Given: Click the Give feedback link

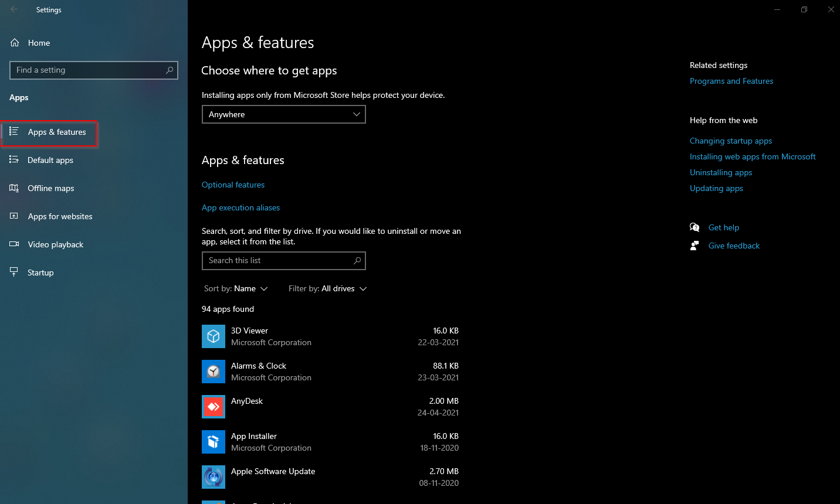Looking at the screenshot, I should (x=734, y=246).
